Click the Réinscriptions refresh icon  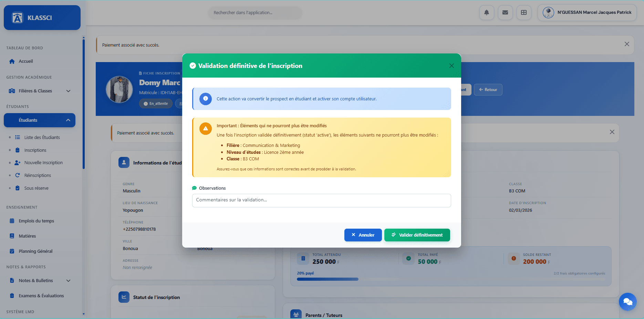tap(18, 175)
